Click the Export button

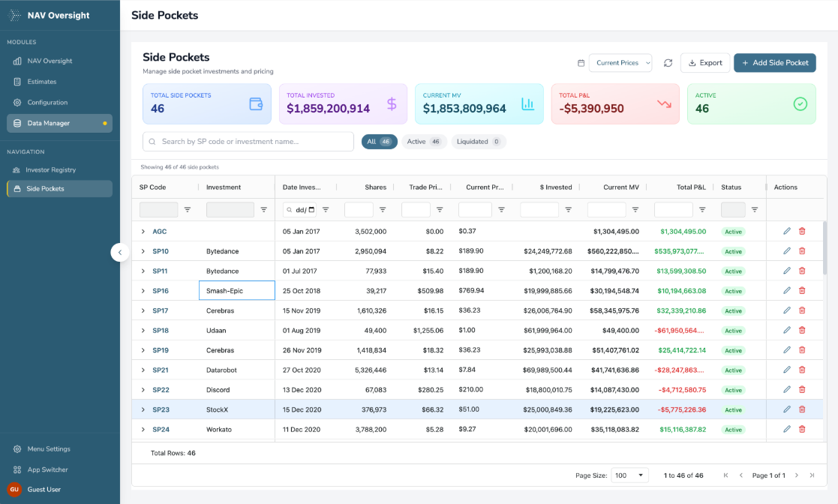point(704,63)
